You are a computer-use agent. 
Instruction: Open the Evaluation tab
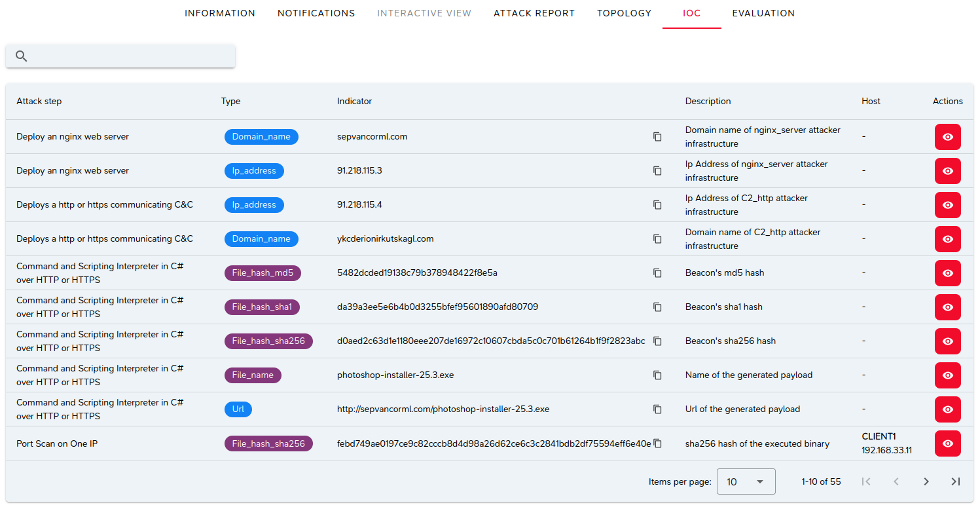coord(763,13)
